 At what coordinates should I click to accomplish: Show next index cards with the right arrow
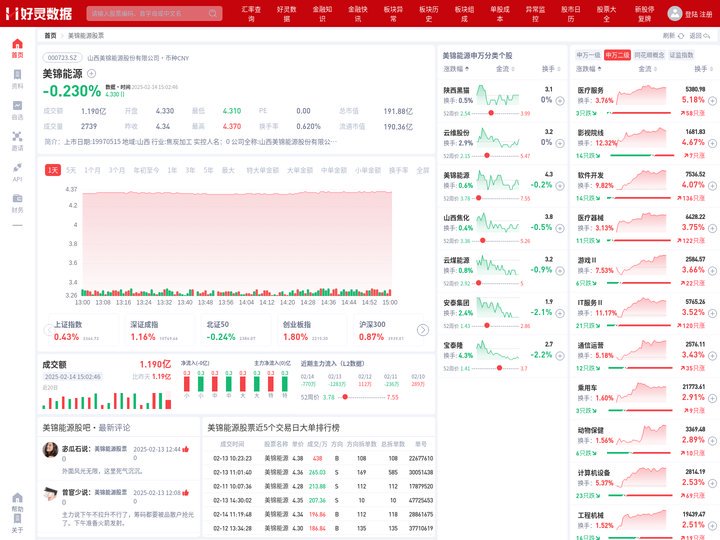coord(423,330)
